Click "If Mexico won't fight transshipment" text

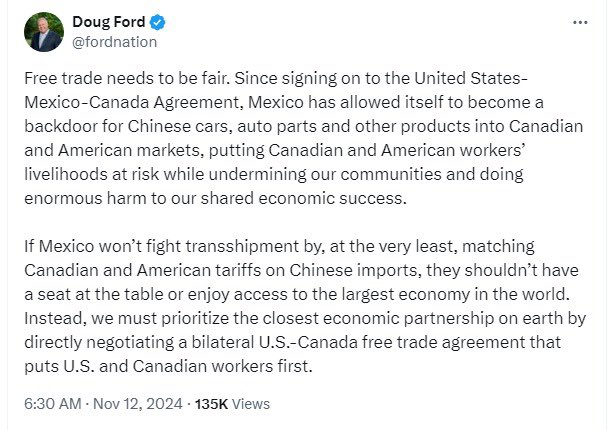161,246
